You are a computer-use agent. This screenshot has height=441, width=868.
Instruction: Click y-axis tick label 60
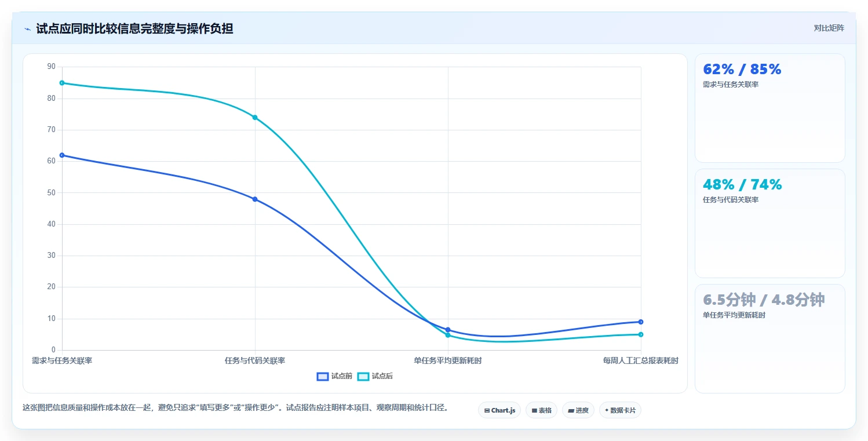(x=52, y=161)
